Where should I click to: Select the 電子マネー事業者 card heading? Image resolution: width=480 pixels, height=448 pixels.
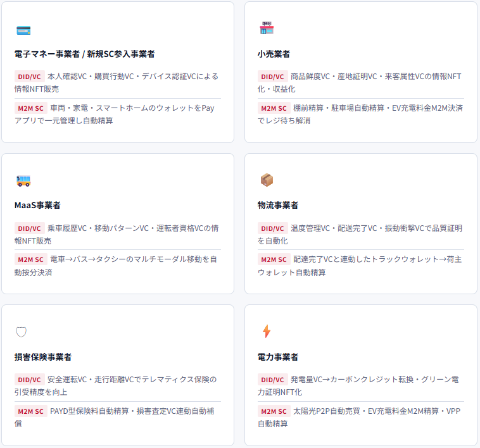(84, 54)
